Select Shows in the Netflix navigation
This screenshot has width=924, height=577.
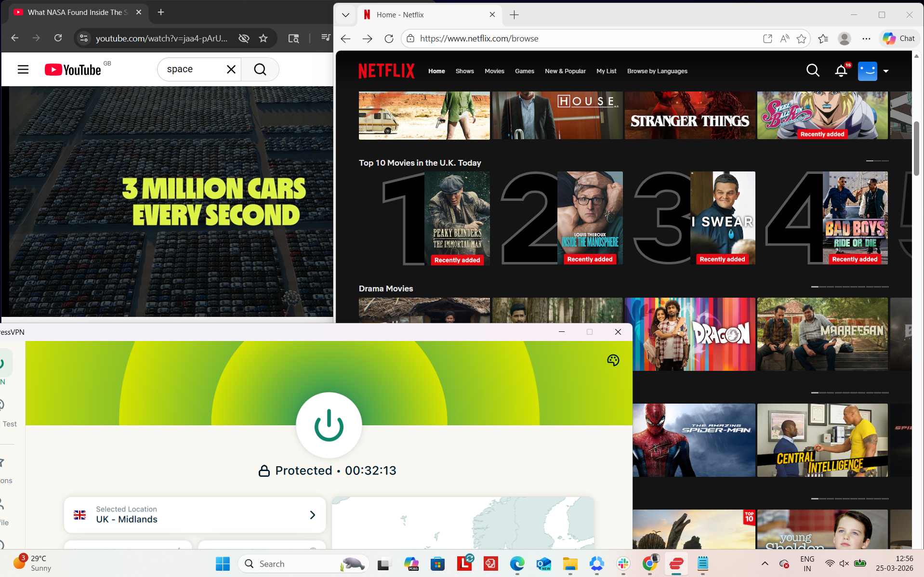[x=464, y=71]
